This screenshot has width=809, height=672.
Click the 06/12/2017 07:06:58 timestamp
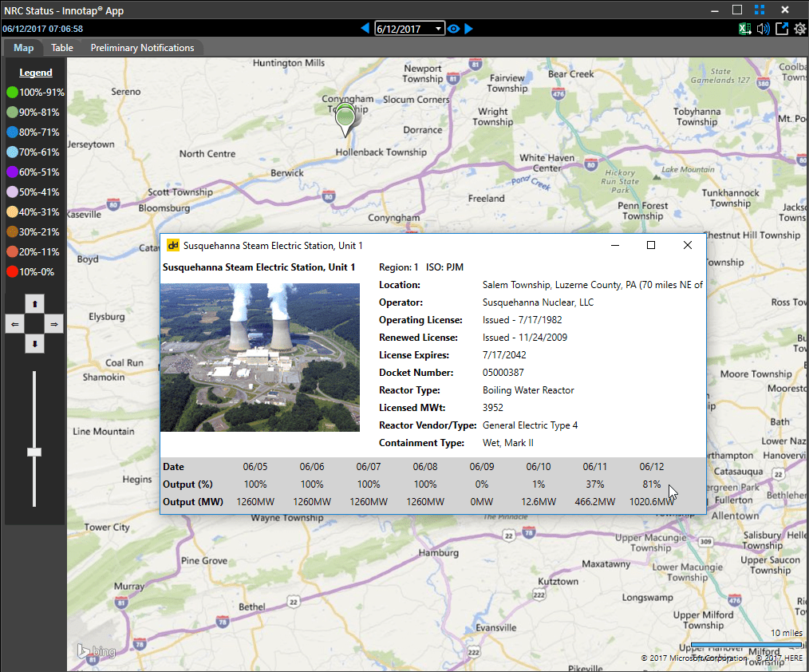pyautogui.click(x=43, y=29)
